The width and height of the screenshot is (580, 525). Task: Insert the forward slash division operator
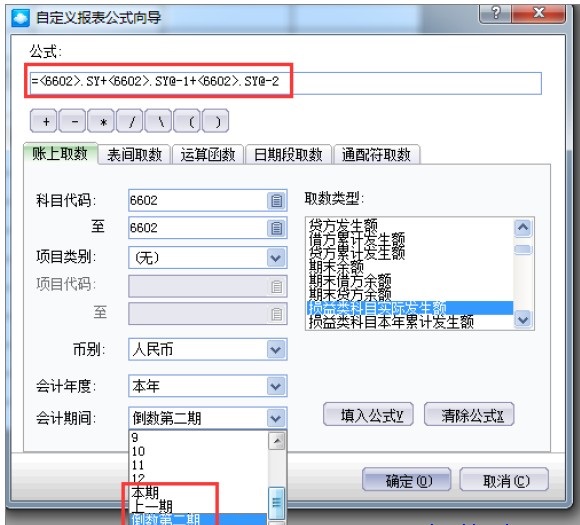point(130,121)
